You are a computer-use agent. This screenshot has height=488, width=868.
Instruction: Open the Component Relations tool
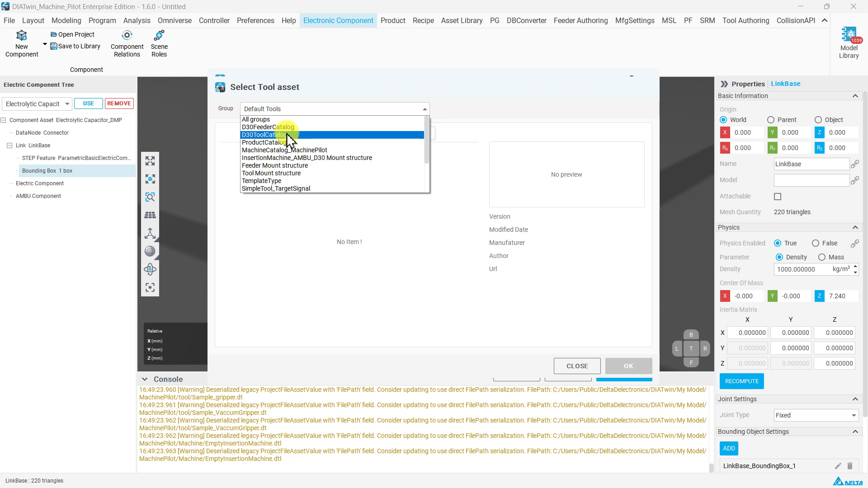[127, 44]
